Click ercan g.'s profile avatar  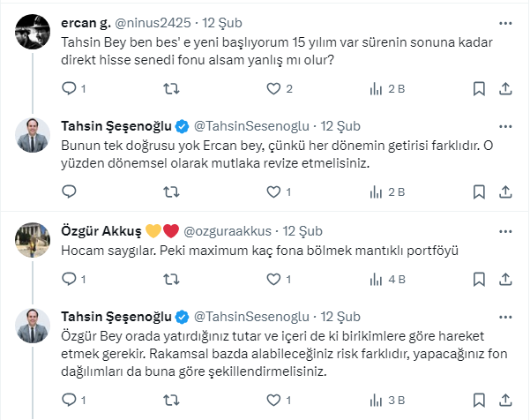pos(35,33)
